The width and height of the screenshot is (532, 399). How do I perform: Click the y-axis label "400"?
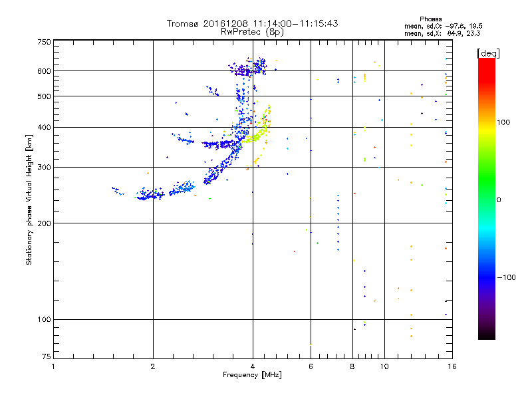coord(44,127)
